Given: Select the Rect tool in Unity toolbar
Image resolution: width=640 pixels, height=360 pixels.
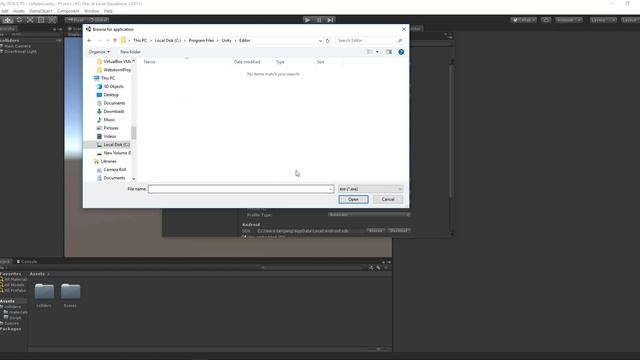Looking at the screenshot, I should click(x=41, y=20).
